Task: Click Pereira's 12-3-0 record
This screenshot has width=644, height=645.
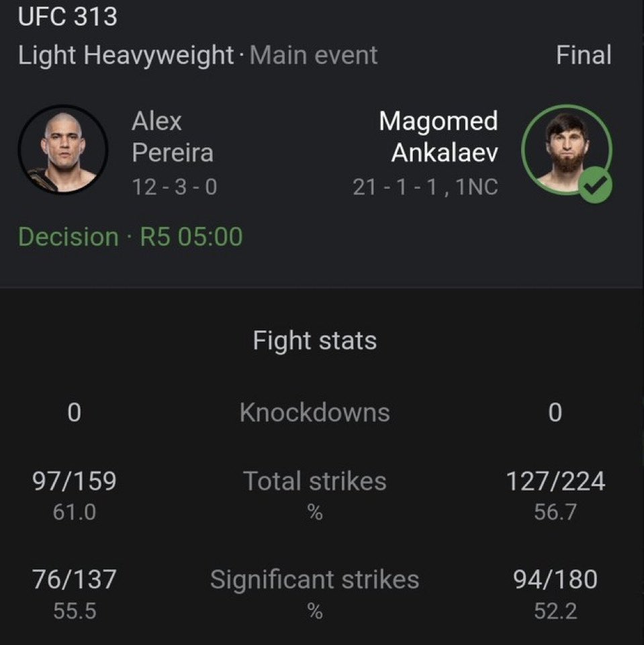Action: (x=174, y=186)
